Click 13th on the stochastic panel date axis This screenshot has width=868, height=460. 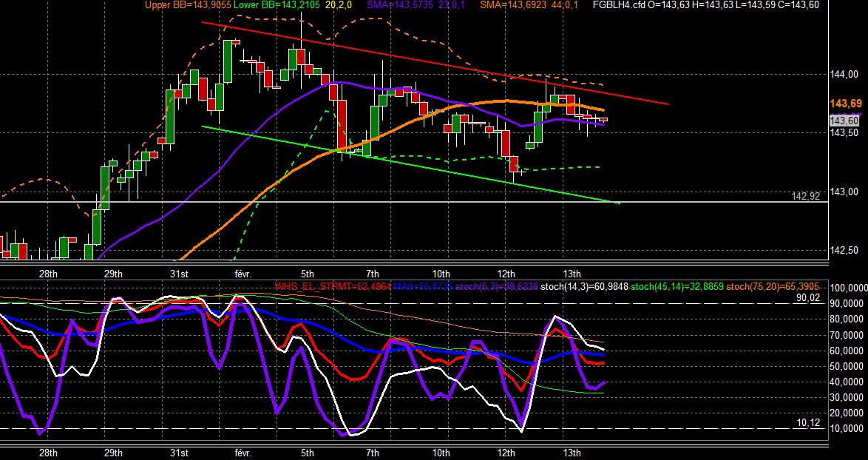[572, 453]
